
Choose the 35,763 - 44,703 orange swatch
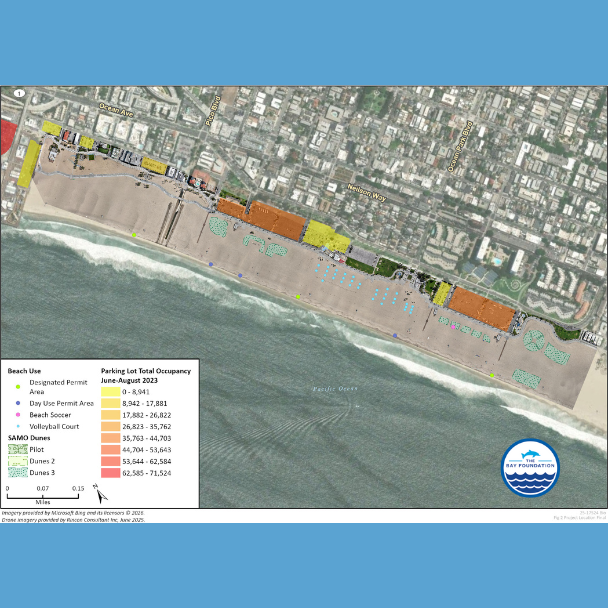click(x=113, y=438)
